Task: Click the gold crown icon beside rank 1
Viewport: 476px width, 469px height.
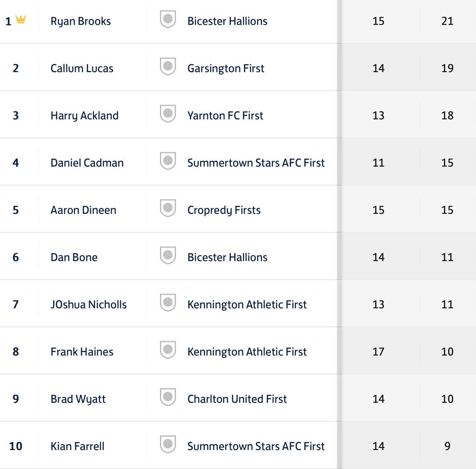Action: (21, 19)
